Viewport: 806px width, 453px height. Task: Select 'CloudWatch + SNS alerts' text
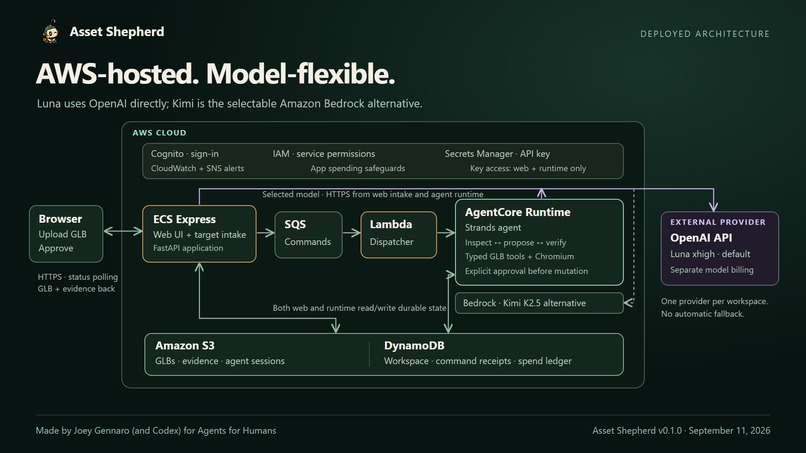click(197, 168)
